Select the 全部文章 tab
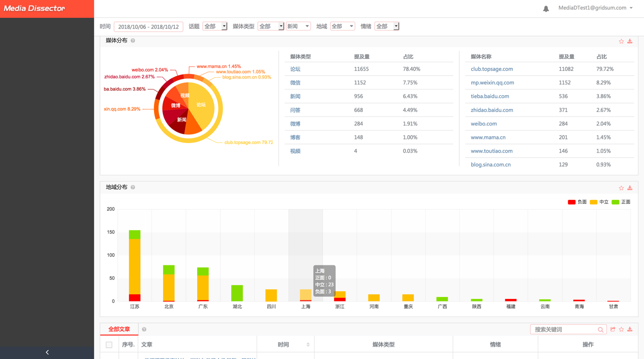Image resolution: width=644 pixels, height=359 pixels. coord(119,330)
